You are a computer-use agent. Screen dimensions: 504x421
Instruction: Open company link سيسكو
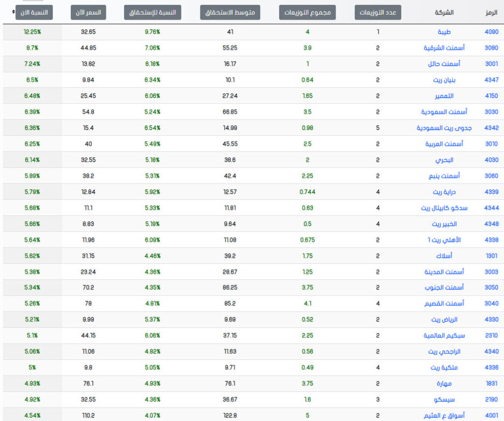point(444,400)
